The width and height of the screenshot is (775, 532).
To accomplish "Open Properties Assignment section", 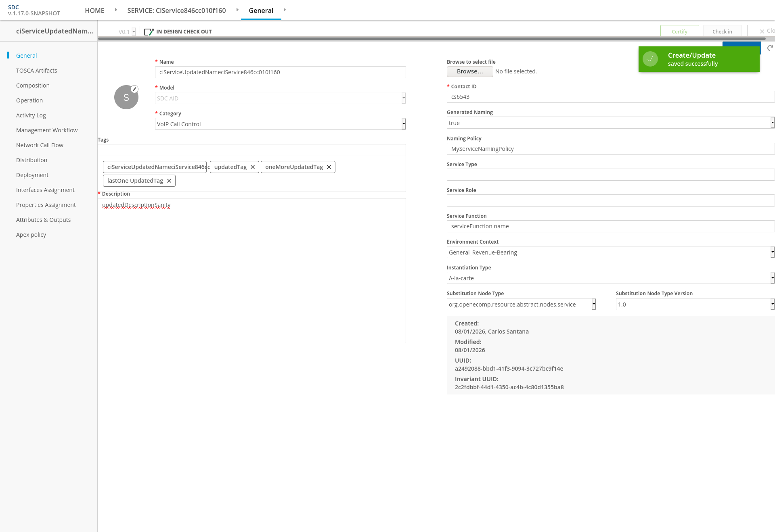I will (46, 205).
